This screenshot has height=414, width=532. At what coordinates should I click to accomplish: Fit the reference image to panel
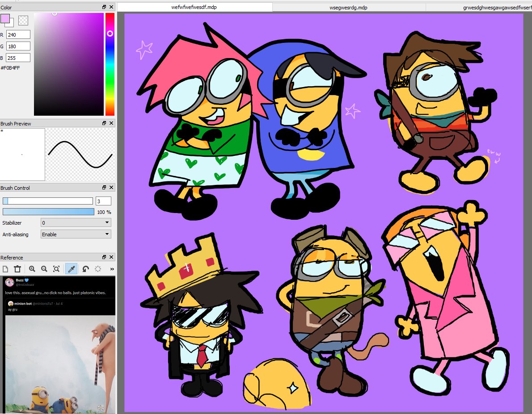click(x=56, y=269)
